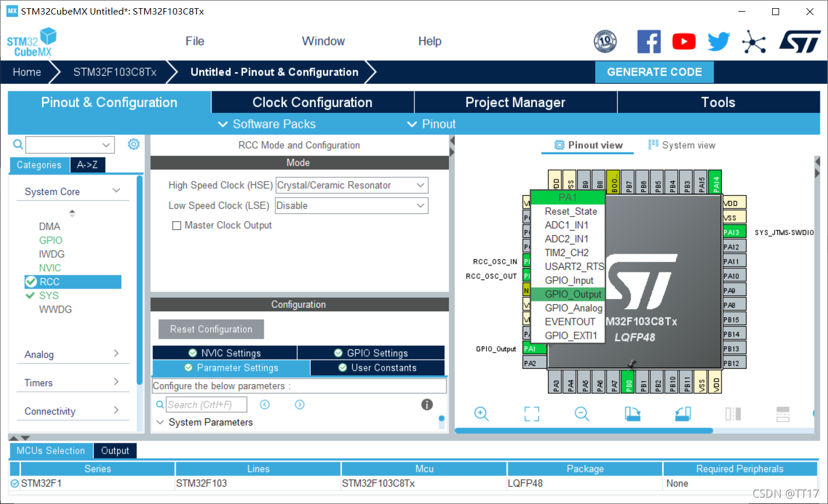Select SYS in System Core list

(x=49, y=296)
